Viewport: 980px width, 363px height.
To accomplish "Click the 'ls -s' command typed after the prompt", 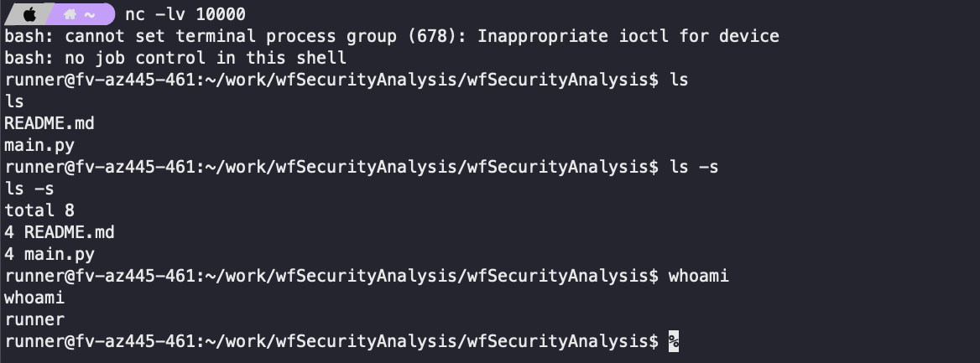I will 693,167.
